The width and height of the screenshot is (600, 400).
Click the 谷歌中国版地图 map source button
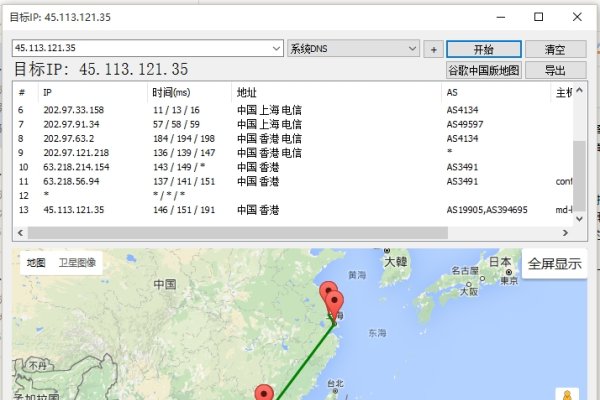tap(484, 70)
